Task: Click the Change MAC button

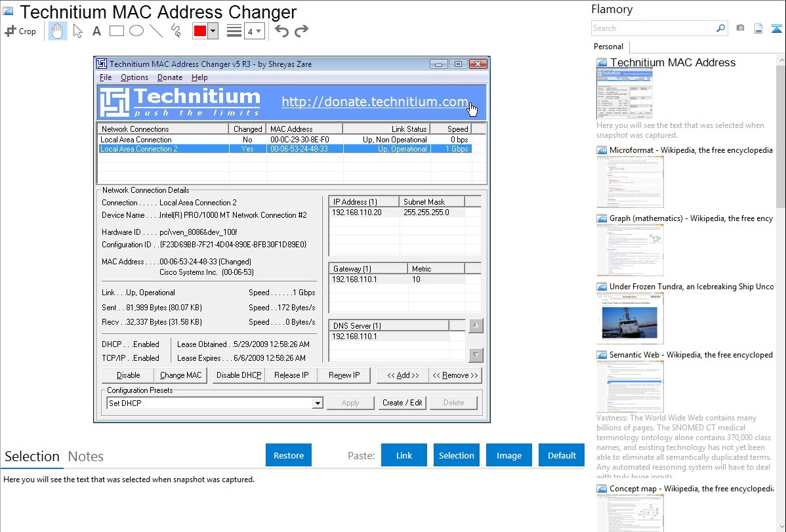Action: [x=180, y=375]
